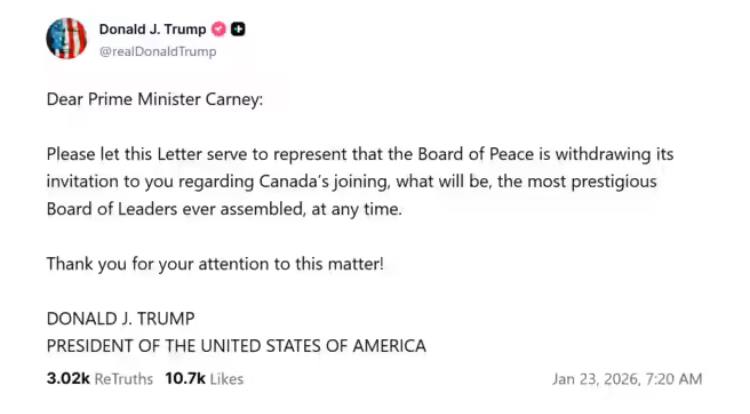The width and height of the screenshot is (750, 414).
Task: Click the display name Donald J. Trump
Action: 152,29
